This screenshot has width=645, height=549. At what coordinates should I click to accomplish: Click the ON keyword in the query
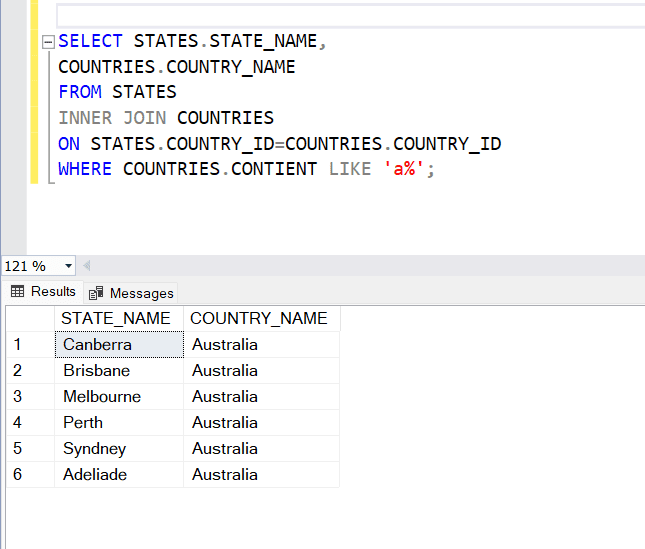(69, 144)
